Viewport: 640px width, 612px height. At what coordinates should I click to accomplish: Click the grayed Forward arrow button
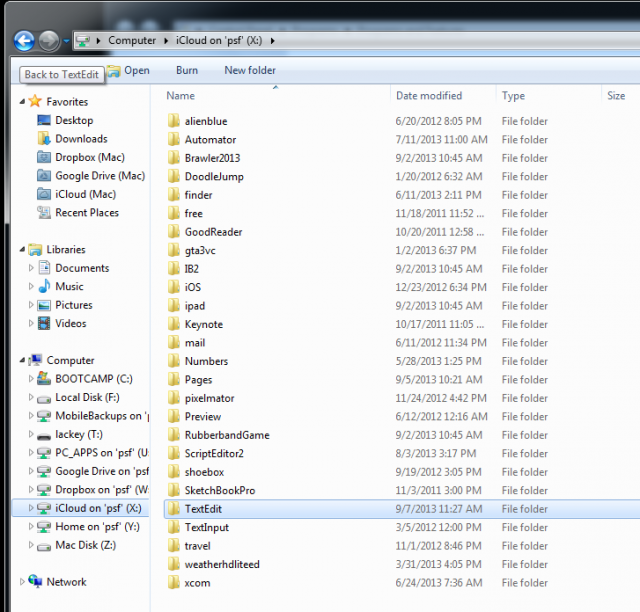(x=49, y=41)
